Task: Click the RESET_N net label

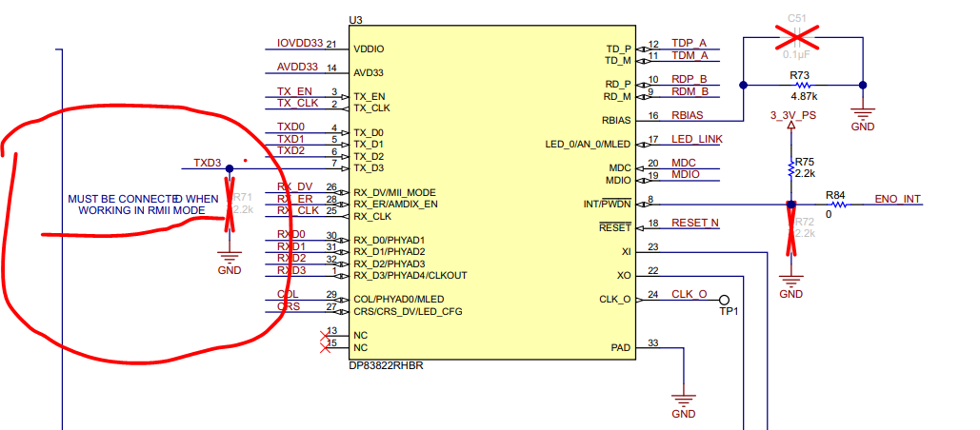Action: click(x=695, y=223)
